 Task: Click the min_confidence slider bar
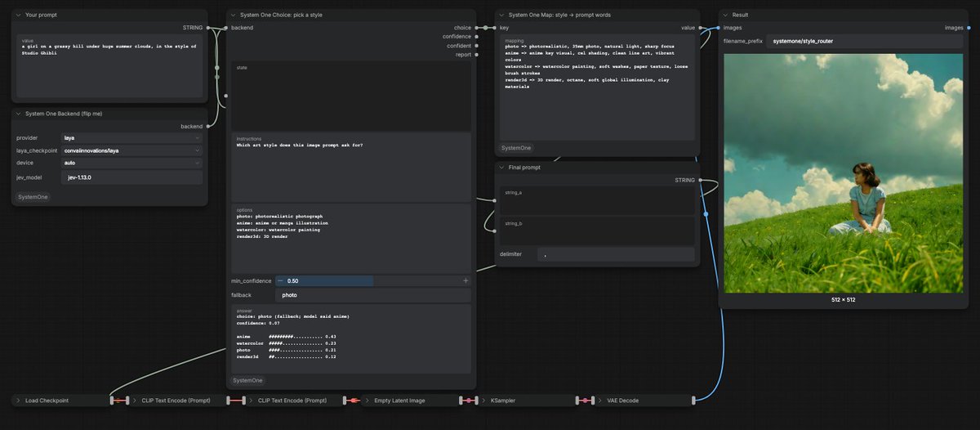pyautogui.click(x=373, y=280)
